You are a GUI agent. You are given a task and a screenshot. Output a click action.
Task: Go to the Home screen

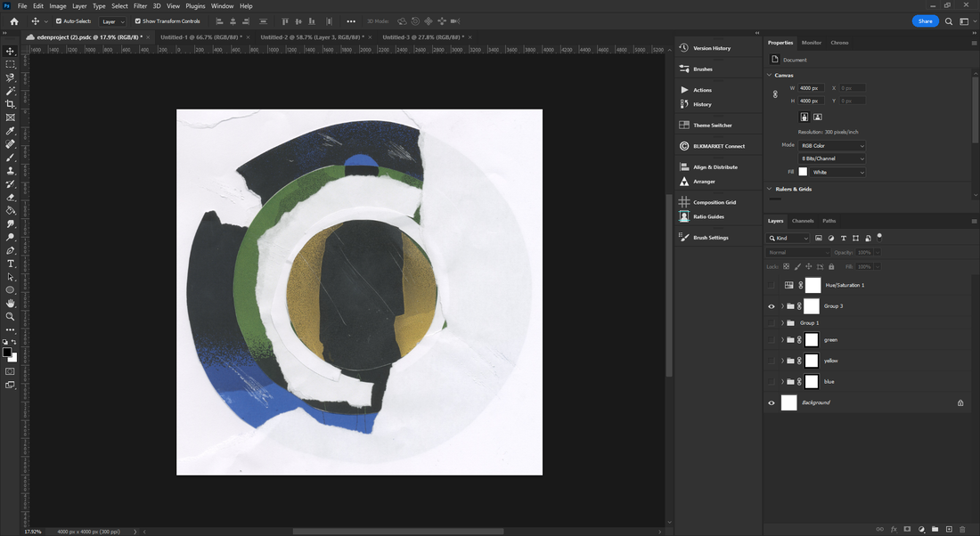point(14,21)
